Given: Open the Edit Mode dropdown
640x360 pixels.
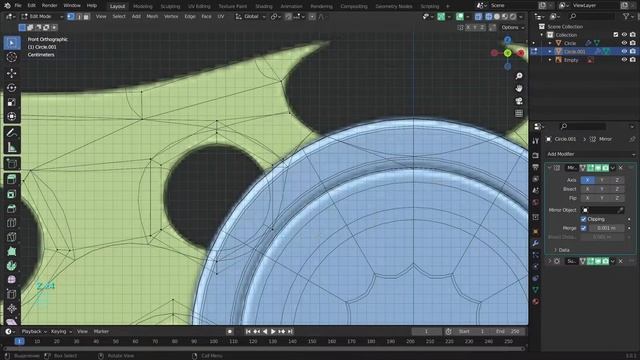Looking at the screenshot, I should pos(42,16).
